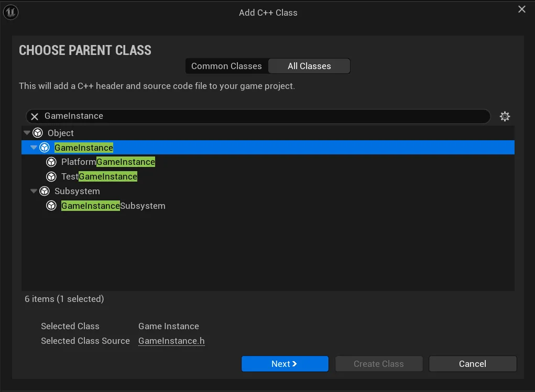The image size is (535, 392).
Task: Click the GameInstance class icon
Action: 45,148
